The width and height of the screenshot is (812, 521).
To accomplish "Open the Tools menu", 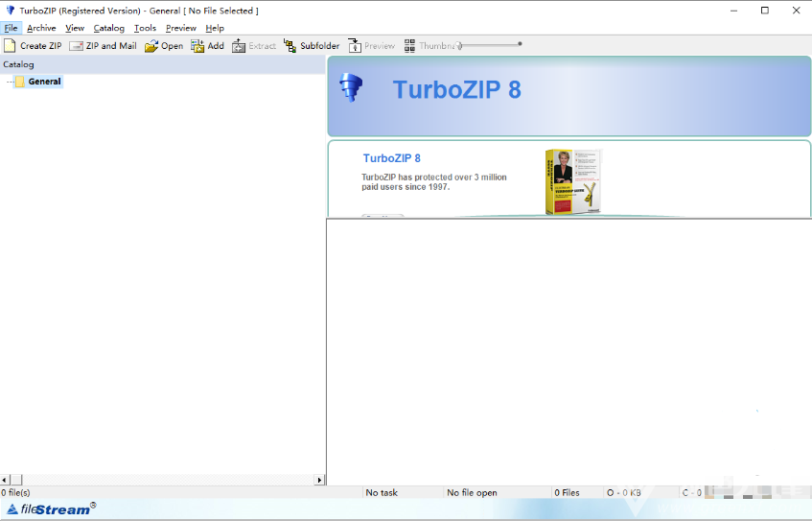I will pos(145,28).
